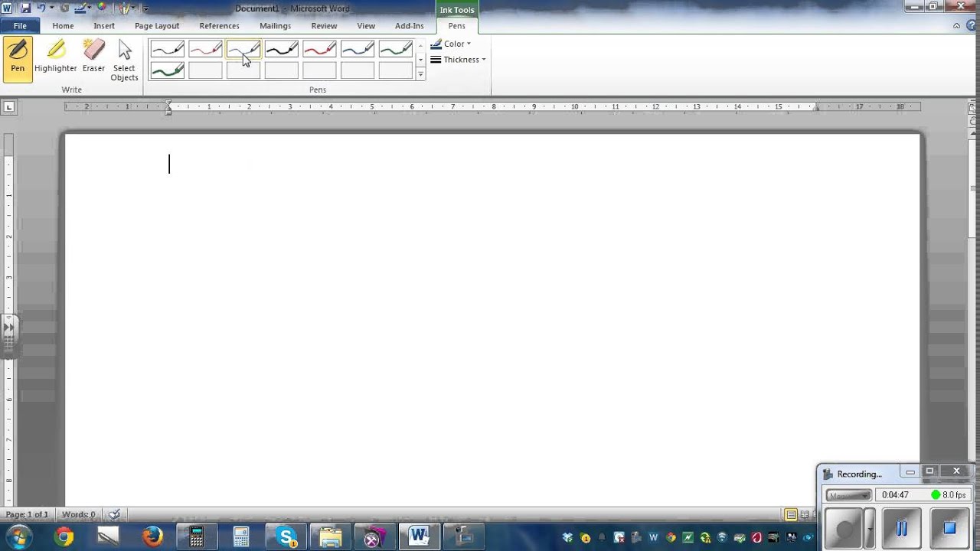Viewport: 980px width, 551px height.
Task: Choose the thin red pen style
Action: pos(205,51)
